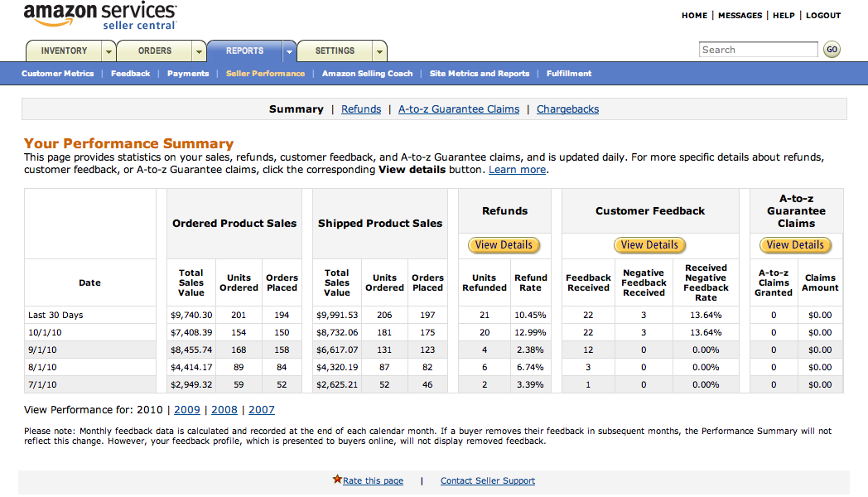Viewport: 868px width, 497px height.
Task: Click LOGOUT in the header
Action: click(x=823, y=16)
